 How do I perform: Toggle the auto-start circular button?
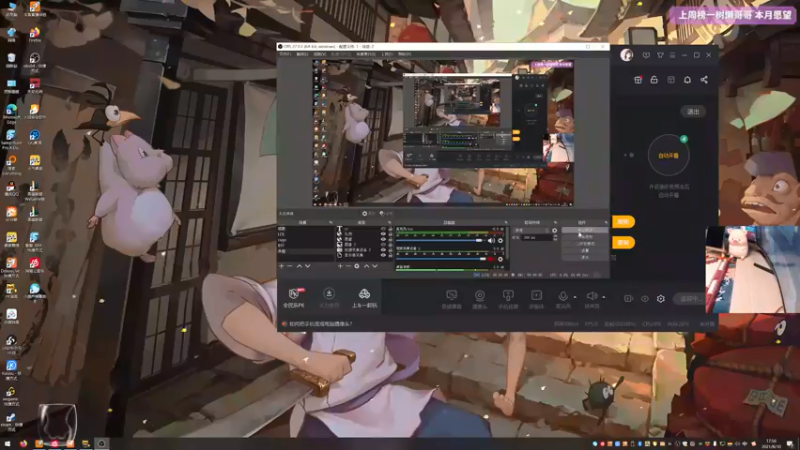[668, 155]
